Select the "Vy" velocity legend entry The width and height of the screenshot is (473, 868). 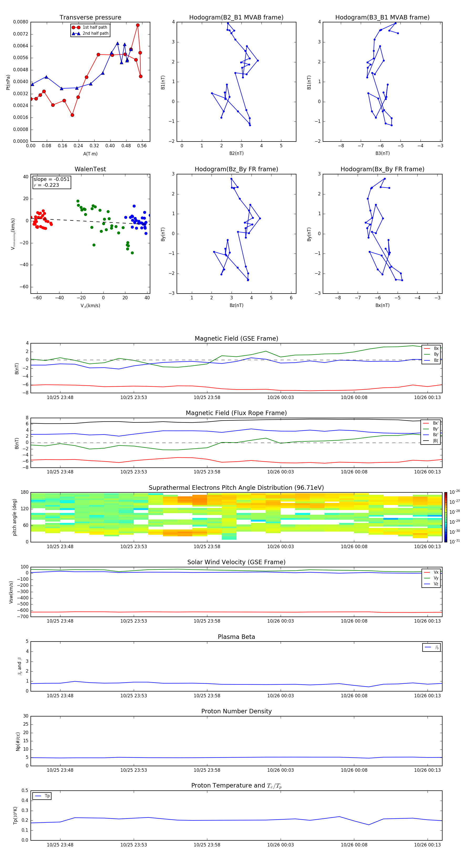[431, 578]
